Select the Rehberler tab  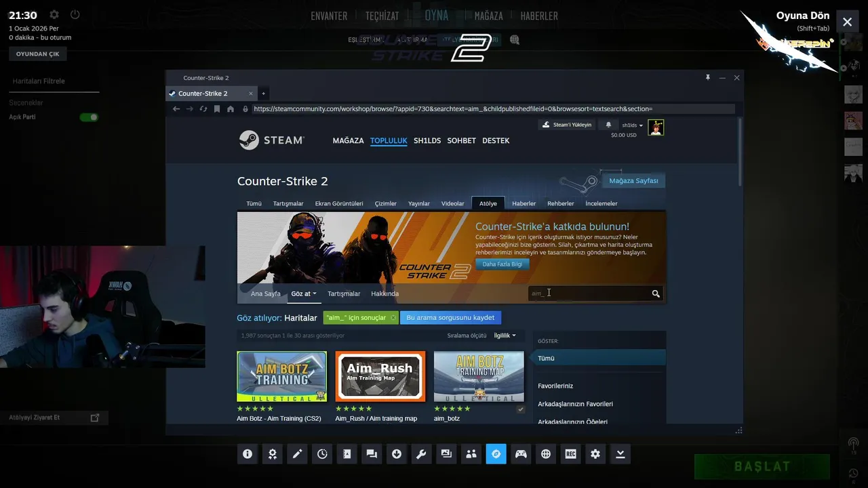(561, 203)
